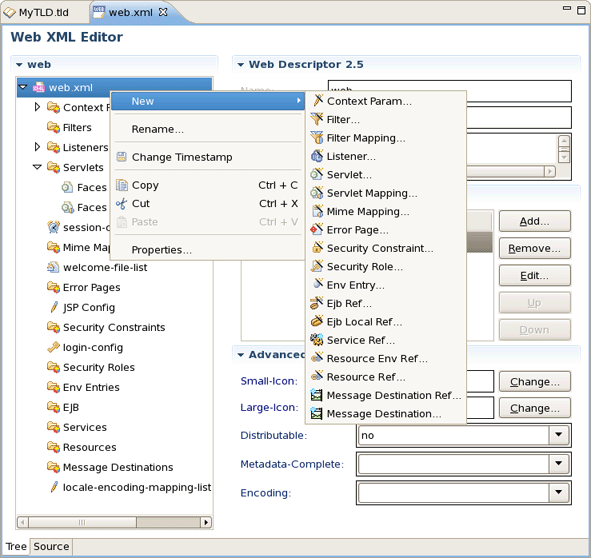591x558 pixels.
Task: Switch to the MyTLD.tld editor tab
Action: click(x=44, y=12)
